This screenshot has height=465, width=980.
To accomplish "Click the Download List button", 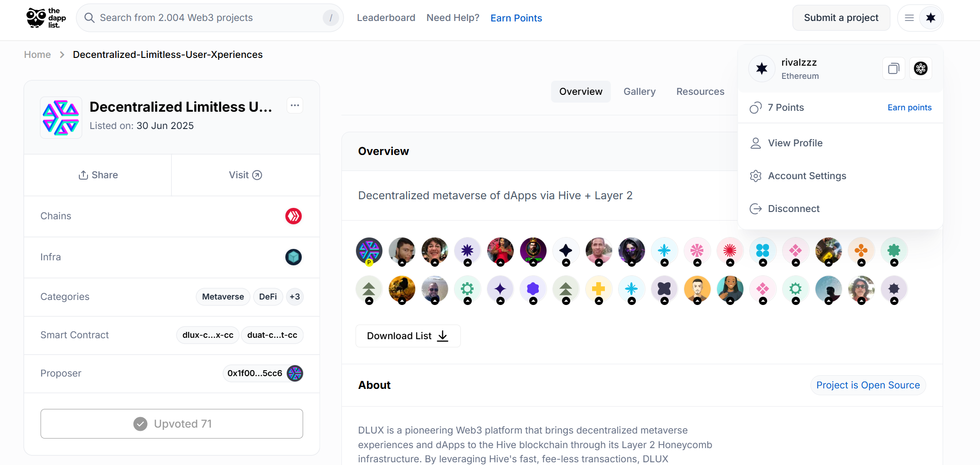I will click(x=408, y=336).
